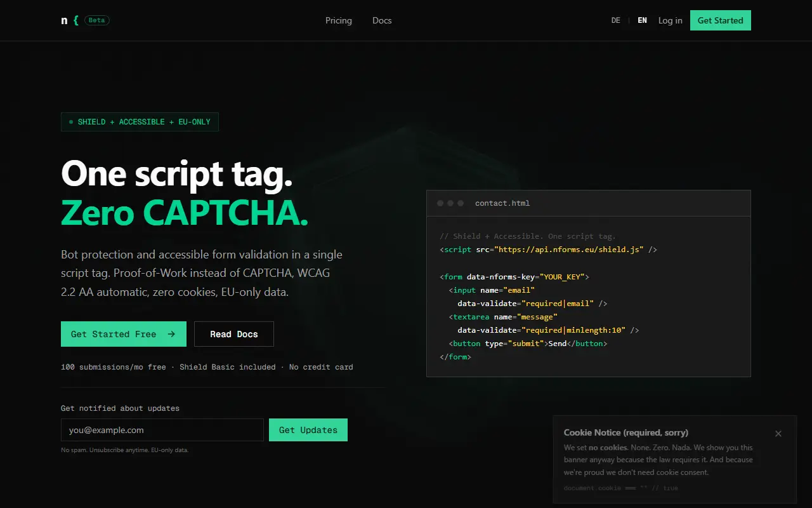Click the "Get notified about updates" label
The image size is (812, 508).
pos(120,408)
